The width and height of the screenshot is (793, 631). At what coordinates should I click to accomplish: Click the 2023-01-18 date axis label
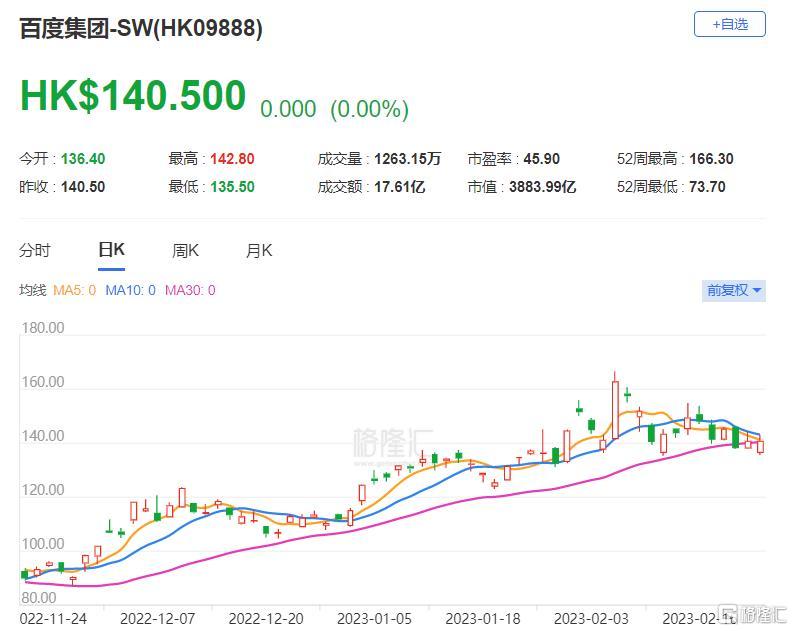coord(483,618)
